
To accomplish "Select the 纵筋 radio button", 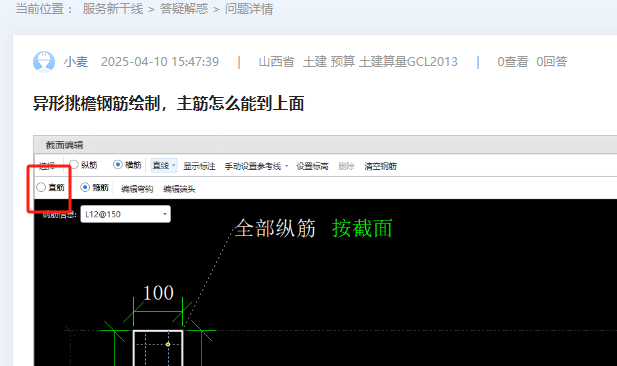I will pos(74,165).
